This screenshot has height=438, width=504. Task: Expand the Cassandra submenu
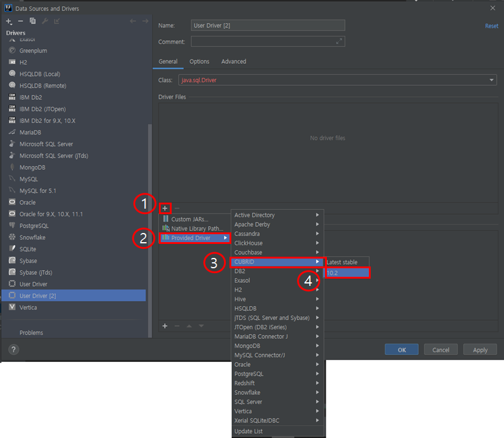(x=278, y=234)
